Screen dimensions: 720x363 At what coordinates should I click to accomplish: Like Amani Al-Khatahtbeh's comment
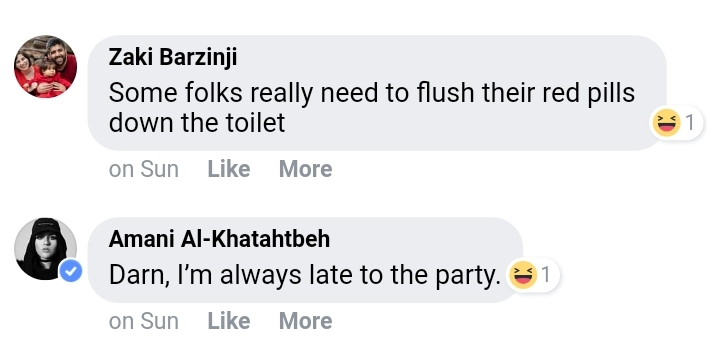pyautogui.click(x=229, y=321)
